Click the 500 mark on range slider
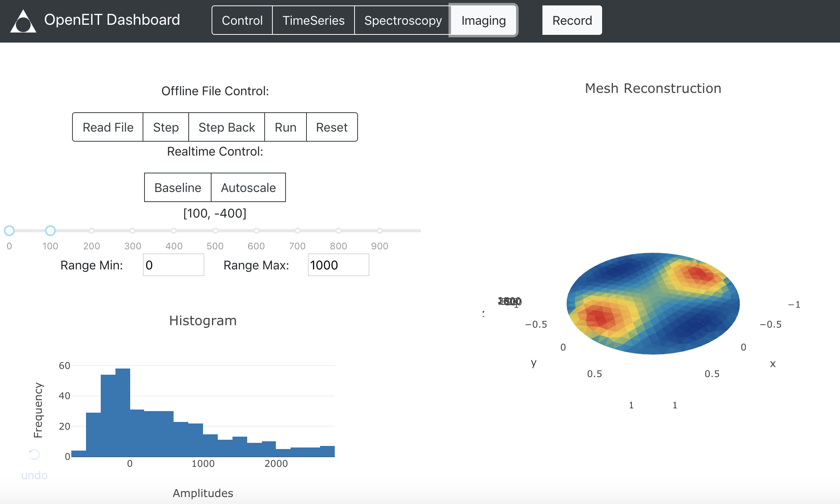The width and height of the screenshot is (840, 504). [215, 231]
